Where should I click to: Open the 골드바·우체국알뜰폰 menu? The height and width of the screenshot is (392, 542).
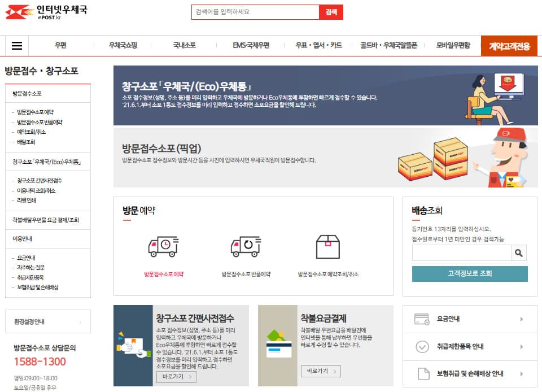[x=388, y=45]
